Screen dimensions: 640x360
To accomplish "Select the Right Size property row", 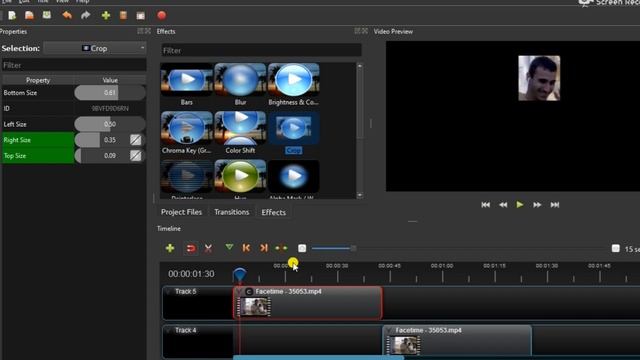I will coord(73,140).
